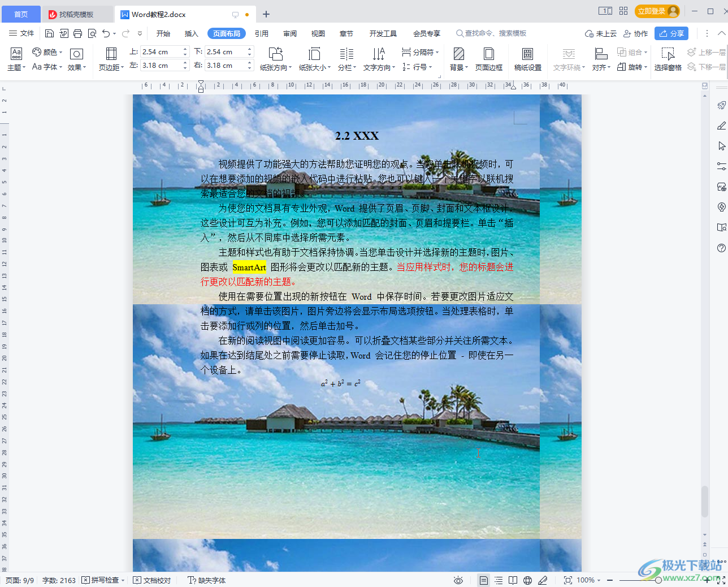Toggle 拼写检查 (spell check) in status bar
The width and height of the screenshot is (728, 587).
pyautogui.click(x=103, y=580)
